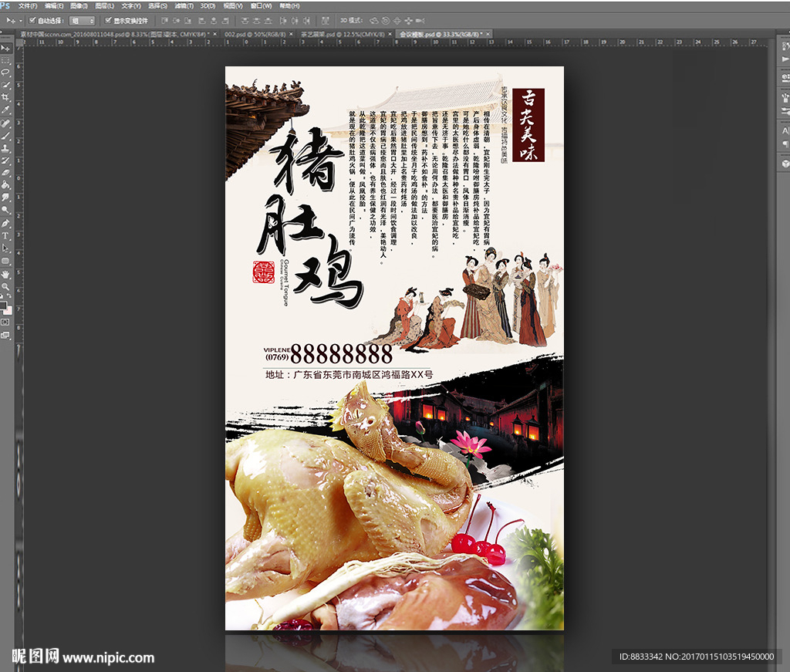This screenshot has height=672, width=790.
Task: Open the Actions panel play icon
Action: click(785, 59)
